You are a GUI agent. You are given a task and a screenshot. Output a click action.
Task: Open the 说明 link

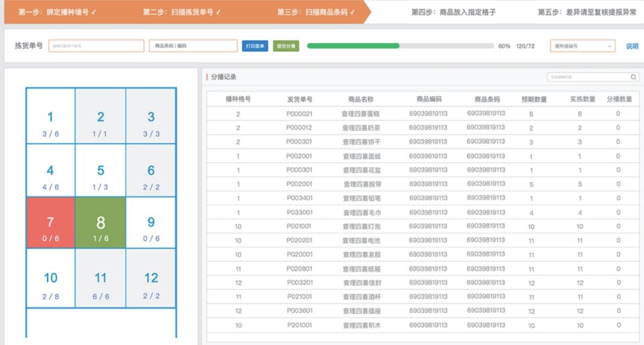pyautogui.click(x=631, y=46)
